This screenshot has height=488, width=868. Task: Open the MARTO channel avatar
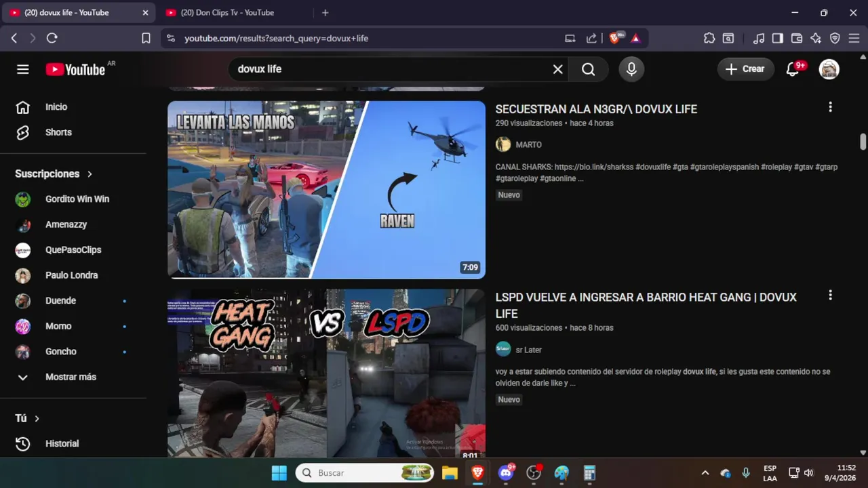tap(503, 144)
